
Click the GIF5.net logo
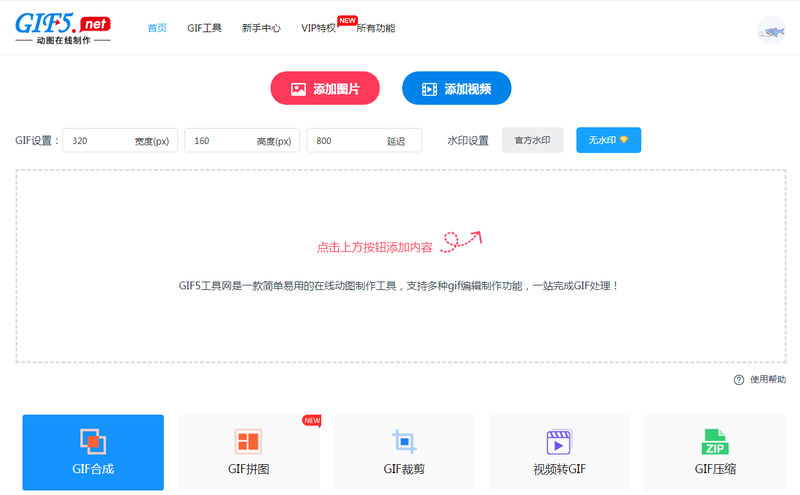coord(63,28)
